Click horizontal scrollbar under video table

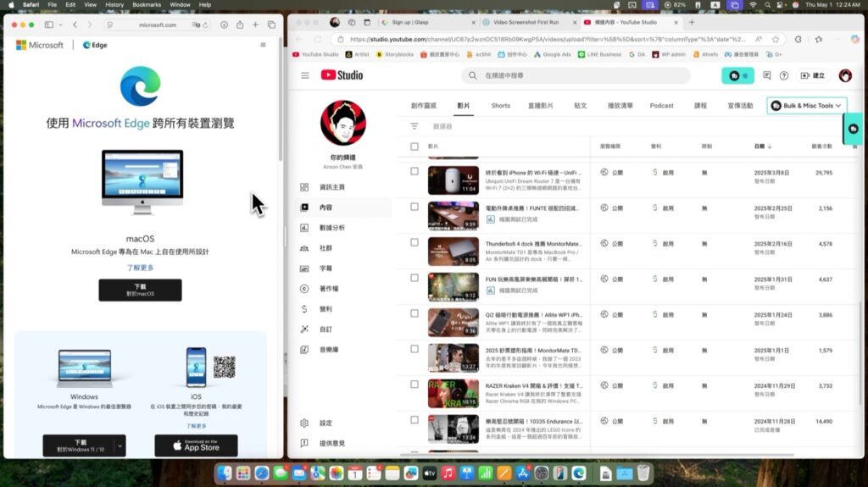597,455
